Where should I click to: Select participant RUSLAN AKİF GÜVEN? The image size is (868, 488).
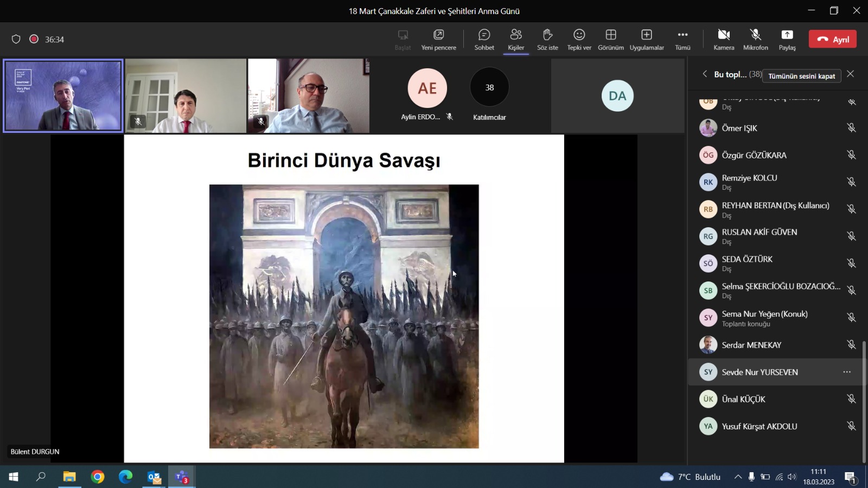tap(776, 236)
